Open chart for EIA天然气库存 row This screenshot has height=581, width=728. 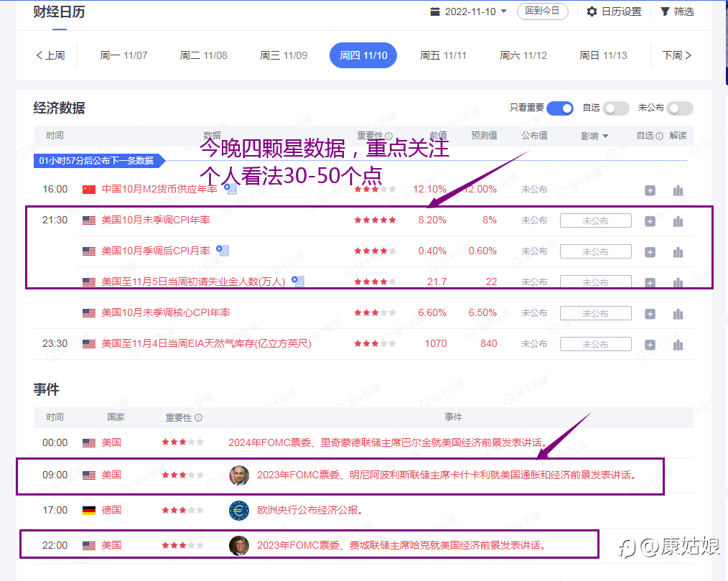coord(678,345)
